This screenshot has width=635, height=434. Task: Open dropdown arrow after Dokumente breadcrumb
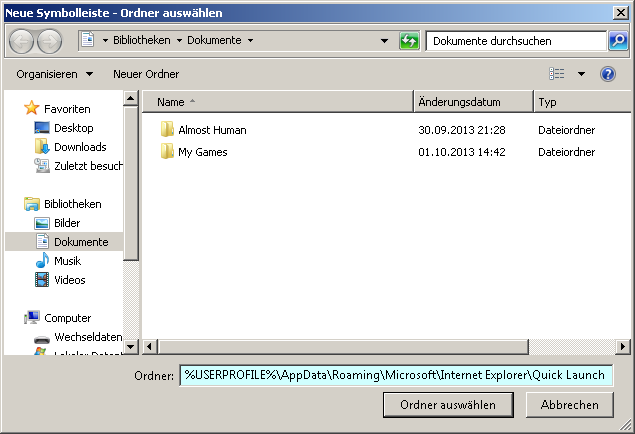[250, 40]
